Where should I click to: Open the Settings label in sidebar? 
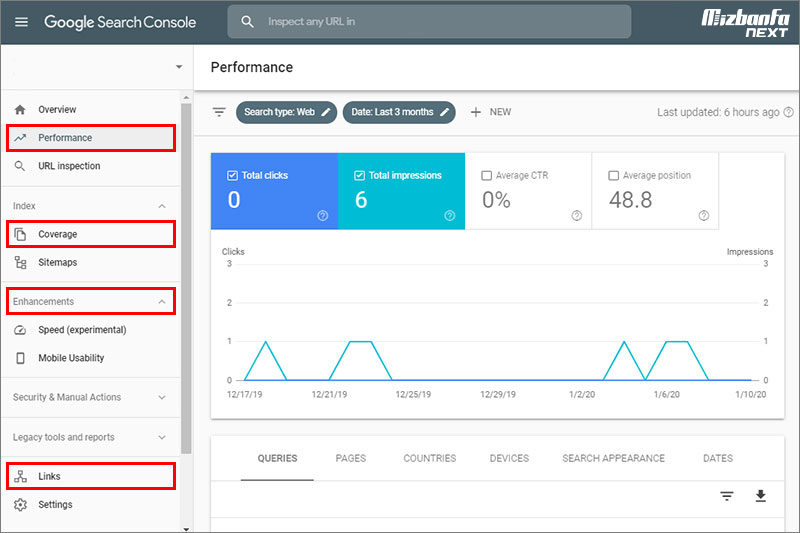tap(55, 504)
